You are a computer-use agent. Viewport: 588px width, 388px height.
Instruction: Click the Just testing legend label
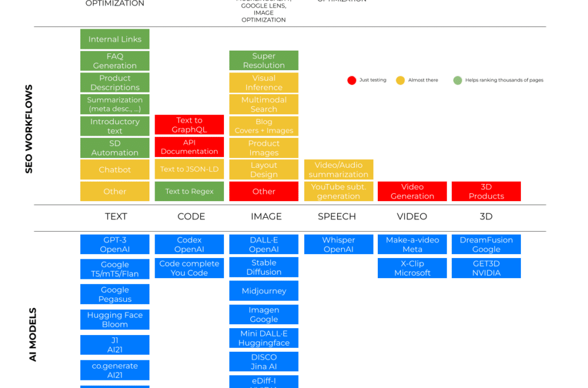point(373,80)
